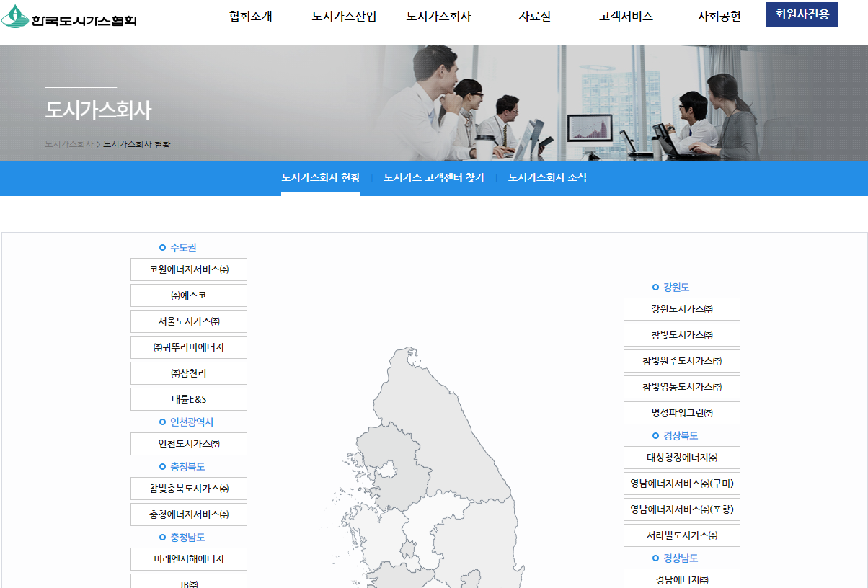The image size is (868, 588).
Task: Open 강원도시가스㈜ company page
Action: [681, 308]
